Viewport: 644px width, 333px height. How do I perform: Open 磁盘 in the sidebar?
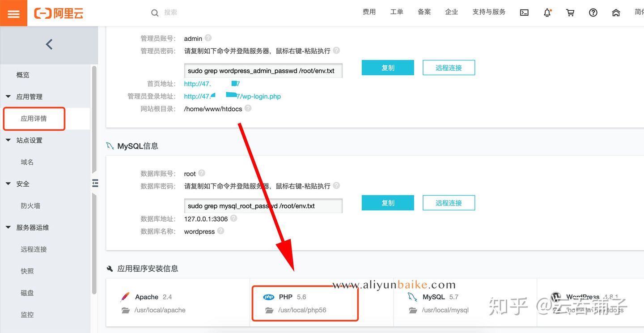coord(27,293)
